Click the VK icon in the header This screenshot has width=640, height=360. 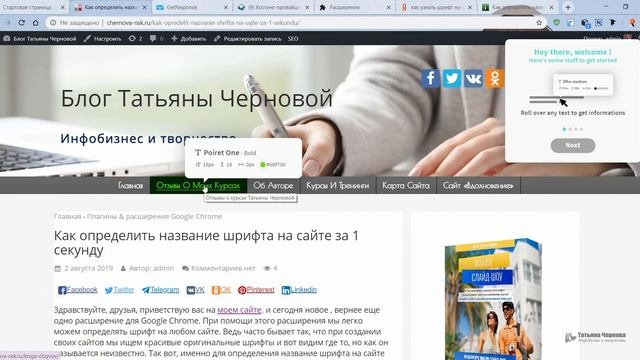click(x=473, y=78)
